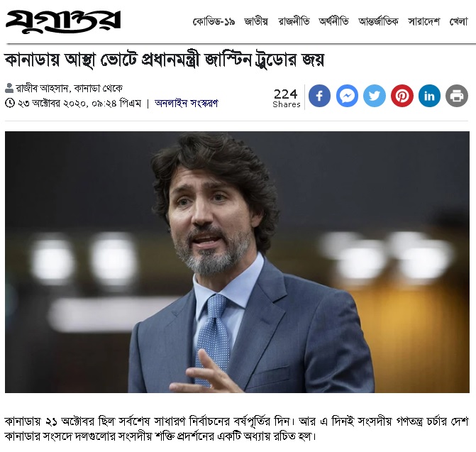The image size is (476, 452).
Task: Click the clock icon beside date
Action: click(x=10, y=103)
